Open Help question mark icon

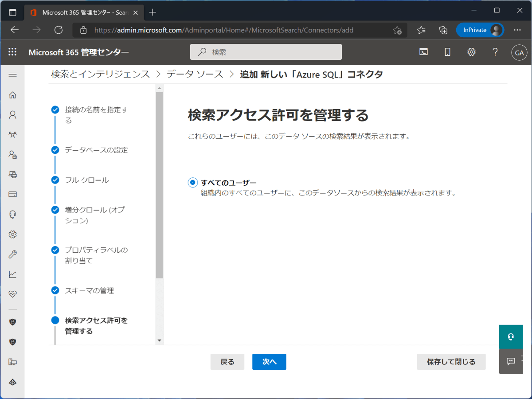coord(495,52)
